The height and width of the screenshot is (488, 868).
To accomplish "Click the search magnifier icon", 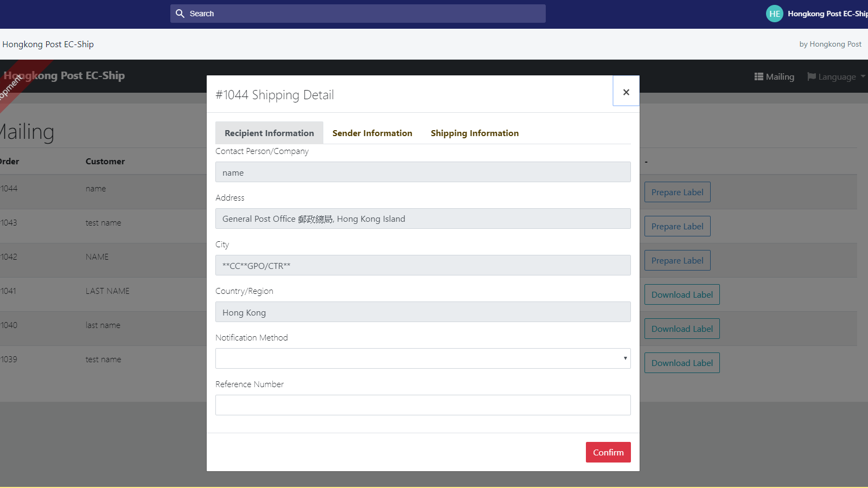I will click(x=180, y=14).
